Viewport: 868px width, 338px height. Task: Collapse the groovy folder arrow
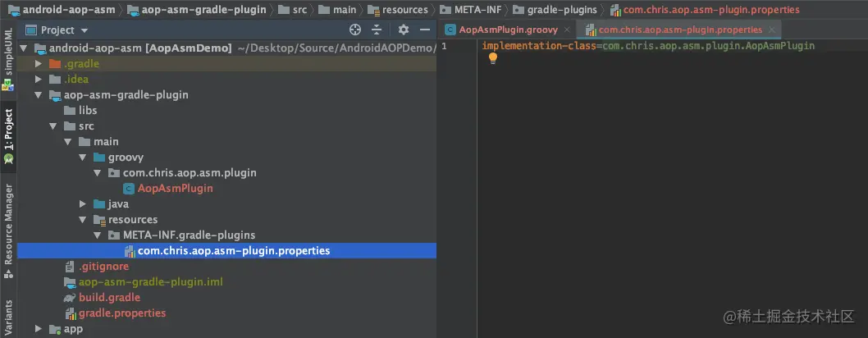pyautogui.click(x=83, y=158)
